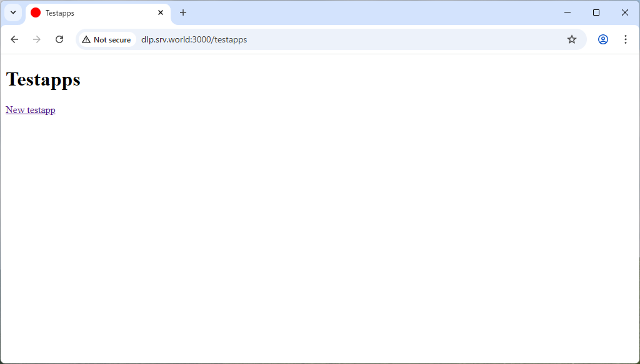The image size is (640, 364).
Task: Go back to the previous page
Action: click(14, 39)
